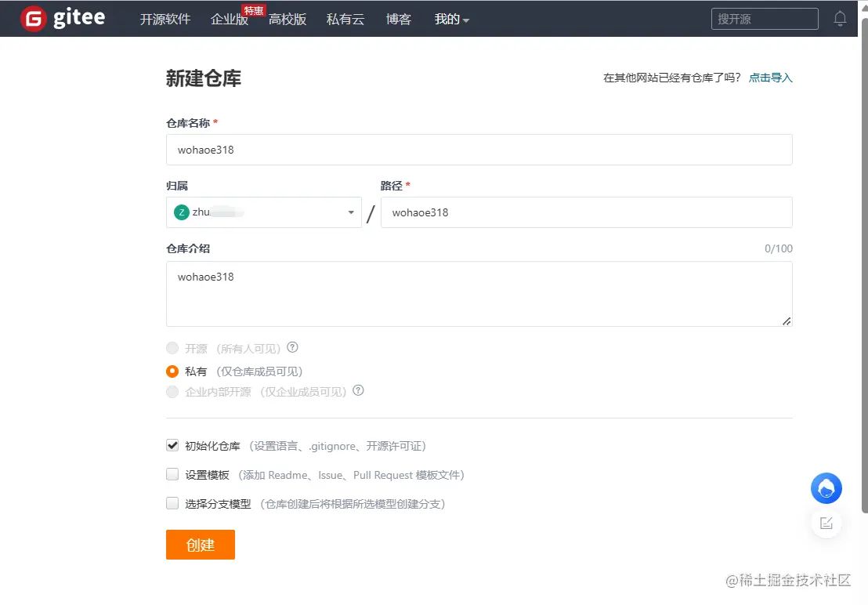Click the green Z avatar in owner field
The image size is (868, 605).
182,212
